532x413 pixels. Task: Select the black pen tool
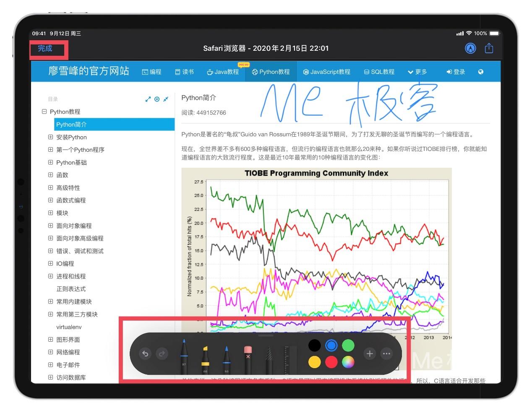pyautogui.click(x=184, y=356)
